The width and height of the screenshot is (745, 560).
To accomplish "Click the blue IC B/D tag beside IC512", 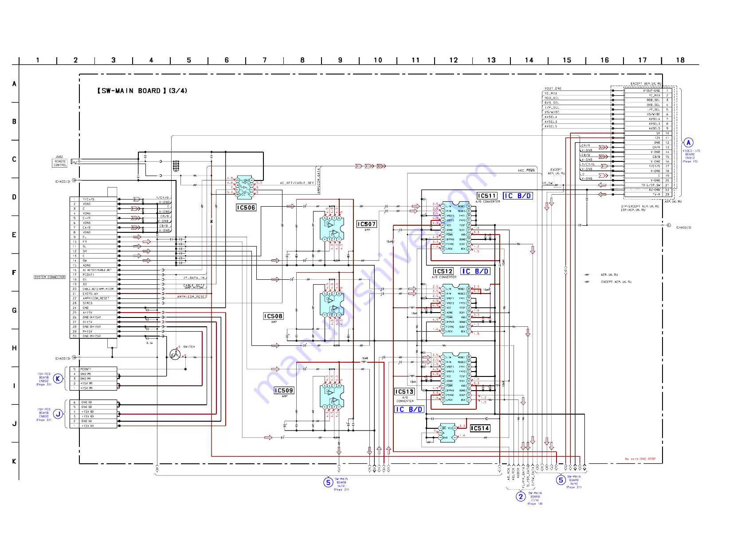I will (x=475, y=271).
